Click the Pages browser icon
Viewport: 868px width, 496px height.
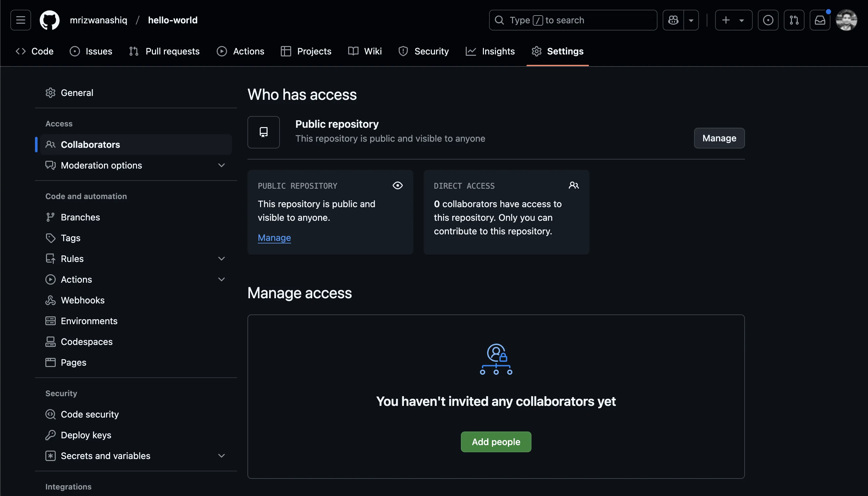coord(50,362)
